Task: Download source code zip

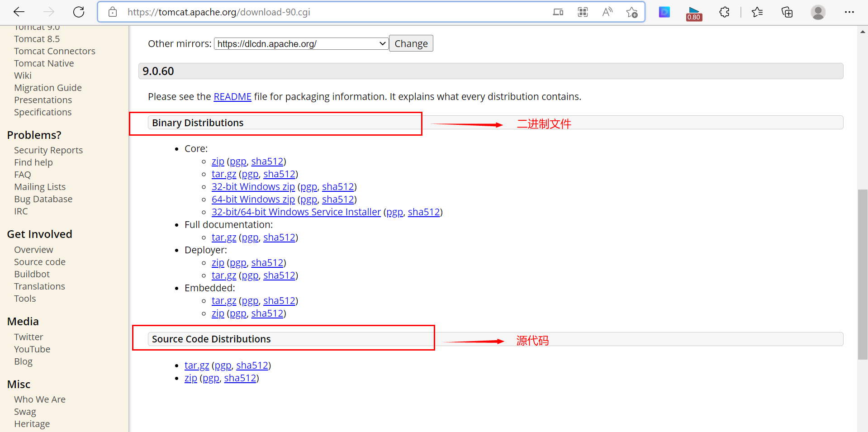Action: point(191,378)
